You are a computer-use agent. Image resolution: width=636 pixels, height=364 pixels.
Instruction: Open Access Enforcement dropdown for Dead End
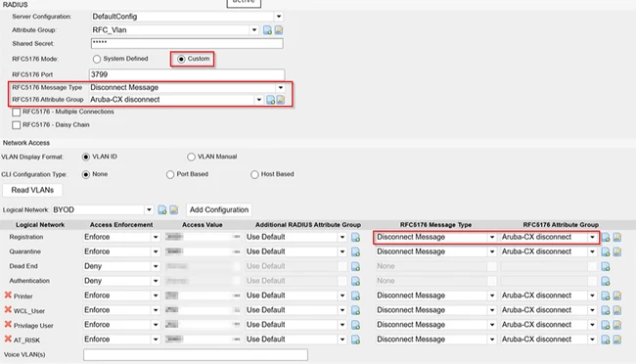(x=156, y=266)
